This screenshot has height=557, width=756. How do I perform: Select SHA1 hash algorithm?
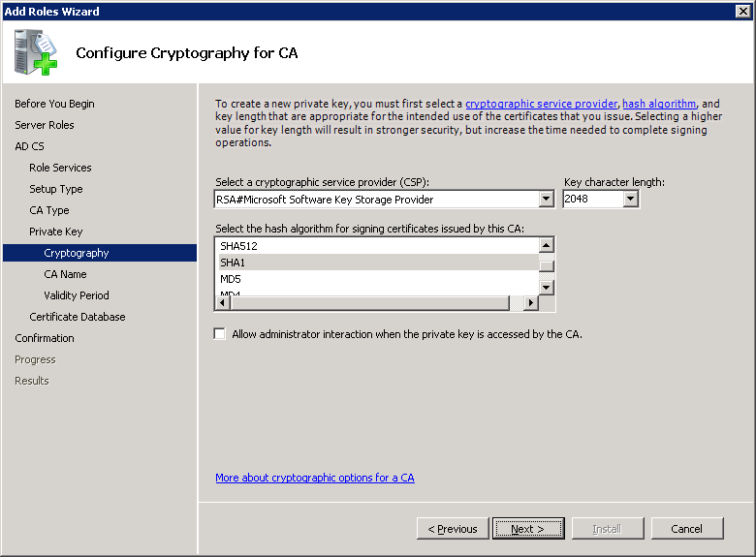click(x=378, y=263)
